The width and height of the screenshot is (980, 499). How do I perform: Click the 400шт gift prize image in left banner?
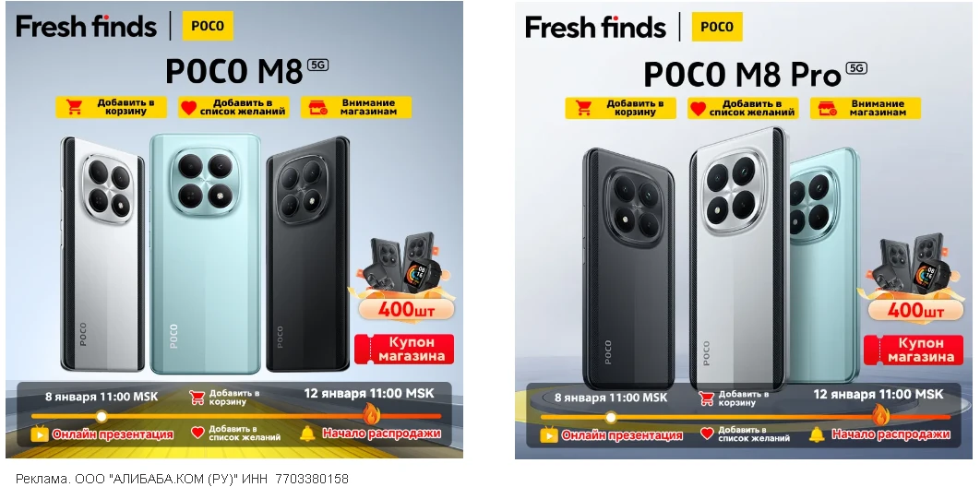[405, 278]
